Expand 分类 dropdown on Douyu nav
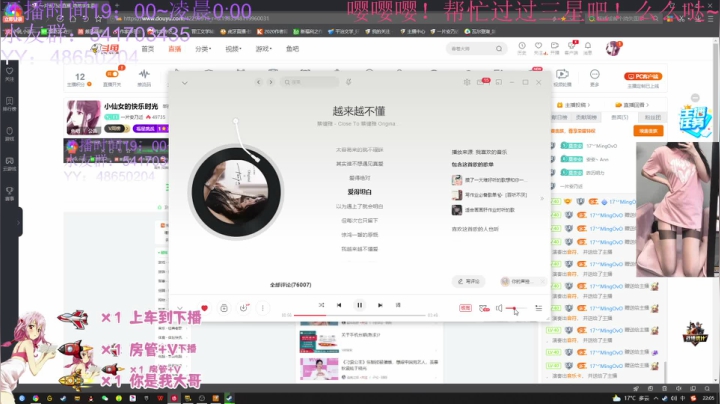720x404 pixels. tap(203, 49)
